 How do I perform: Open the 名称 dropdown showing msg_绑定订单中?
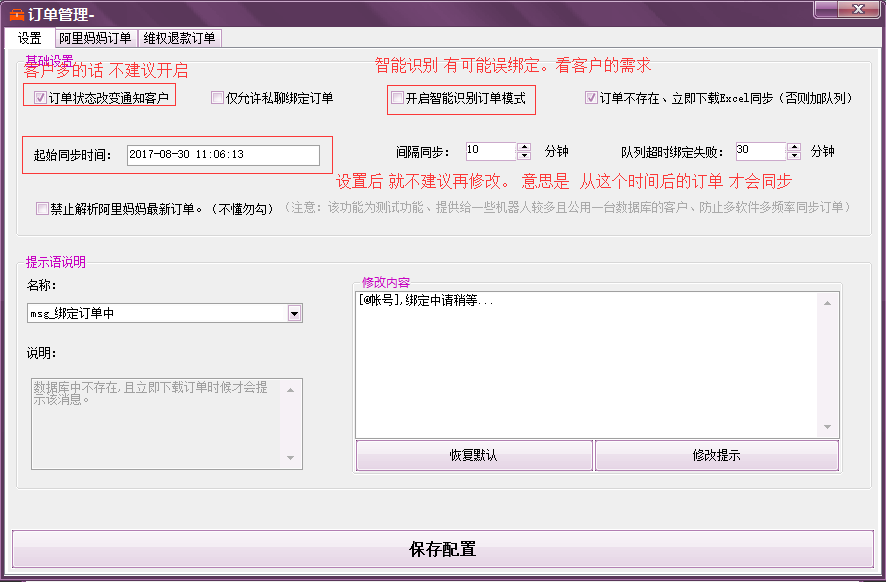pos(294,313)
